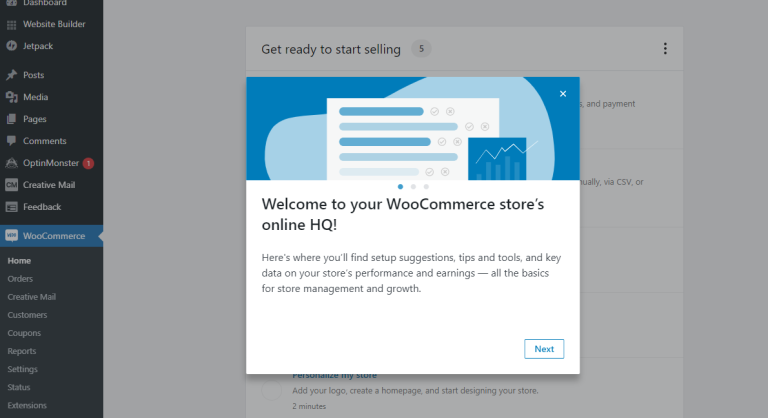Click the '2 minutes' estimate text
This screenshot has width=768, height=418.
[309, 406]
